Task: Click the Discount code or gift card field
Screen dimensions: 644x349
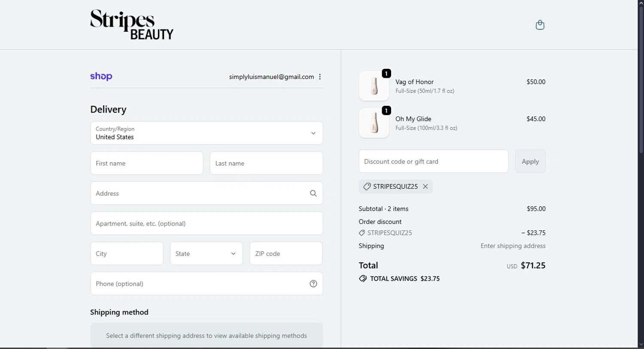Action: pos(434,162)
